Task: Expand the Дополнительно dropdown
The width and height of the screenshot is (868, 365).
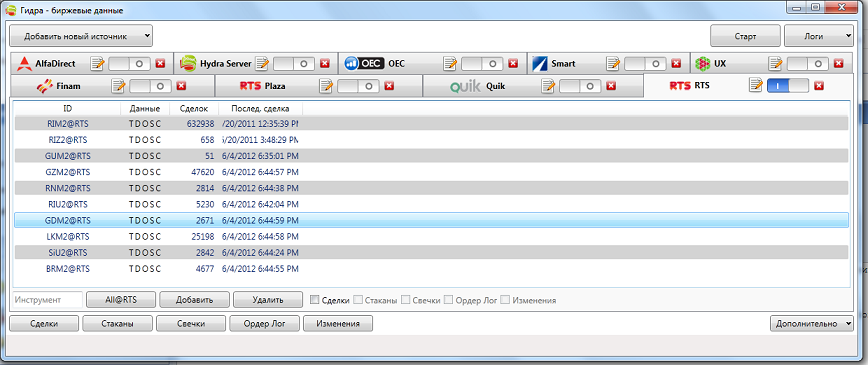Action: [x=812, y=323]
